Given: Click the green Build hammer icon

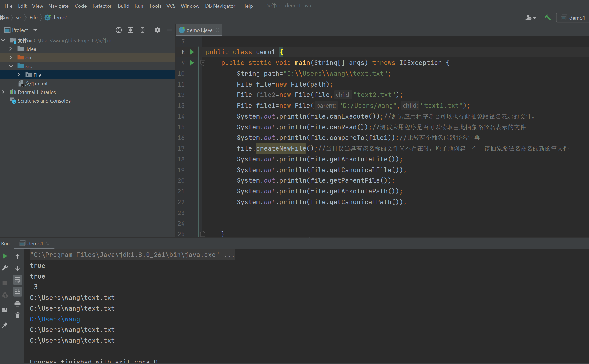Looking at the screenshot, I should 548,18.
